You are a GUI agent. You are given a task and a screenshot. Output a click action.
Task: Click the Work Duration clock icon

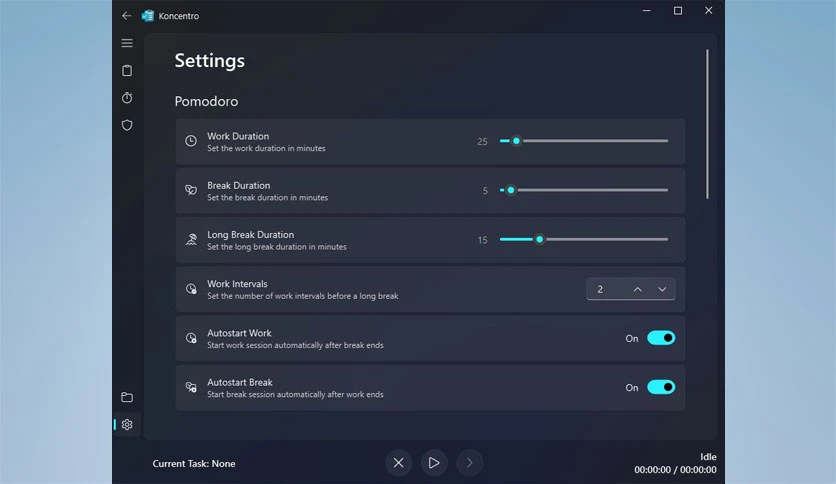point(191,141)
